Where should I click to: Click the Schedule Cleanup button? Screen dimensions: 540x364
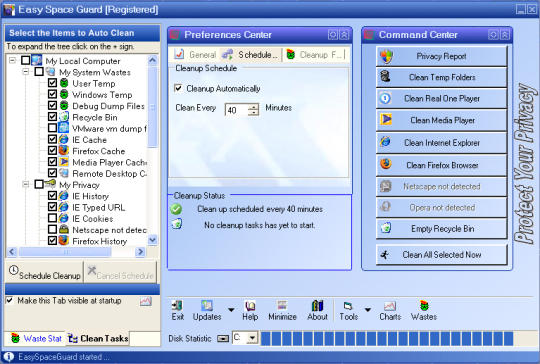pos(44,272)
